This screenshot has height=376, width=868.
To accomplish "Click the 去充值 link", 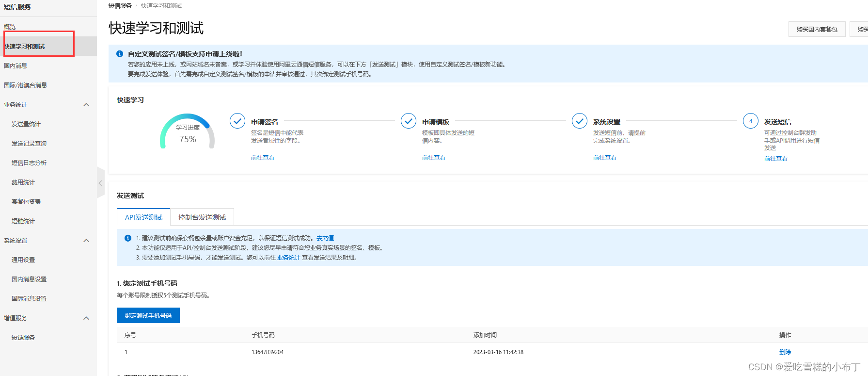I will click(x=325, y=238).
